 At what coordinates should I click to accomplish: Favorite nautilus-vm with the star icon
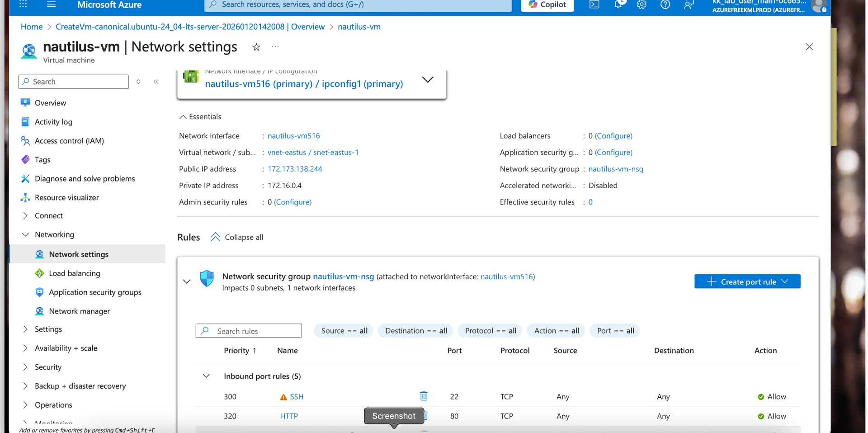click(x=256, y=47)
